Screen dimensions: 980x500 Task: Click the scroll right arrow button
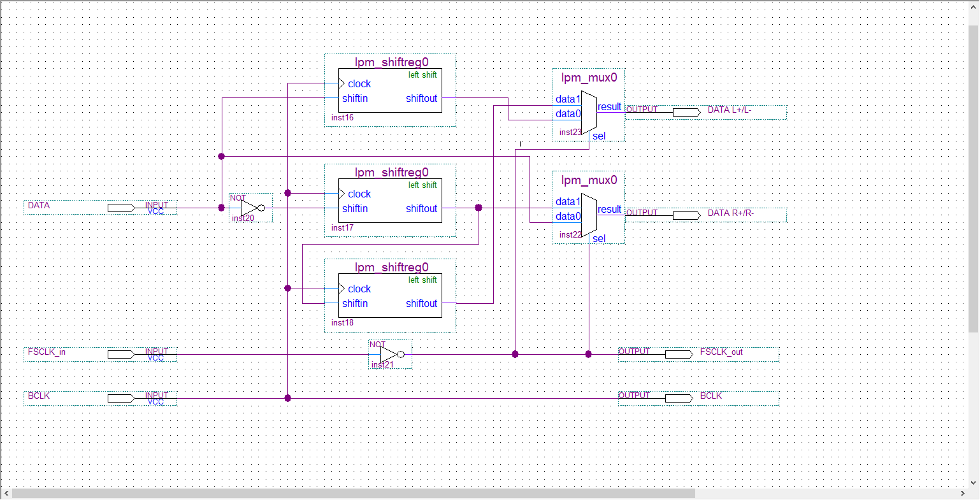pyautogui.click(x=962, y=494)
